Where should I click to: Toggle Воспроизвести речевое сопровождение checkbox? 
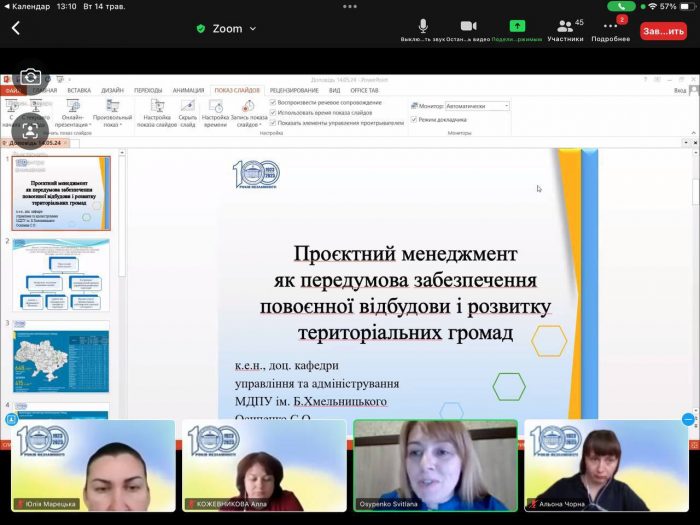274,102
